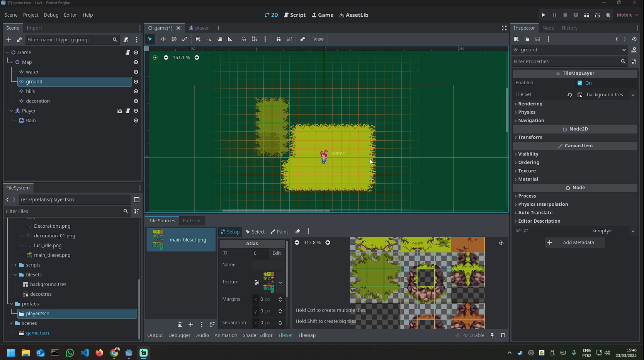Collapse the tilesets folder in FileSystem

pyautogui.click(x=15, y=275)
